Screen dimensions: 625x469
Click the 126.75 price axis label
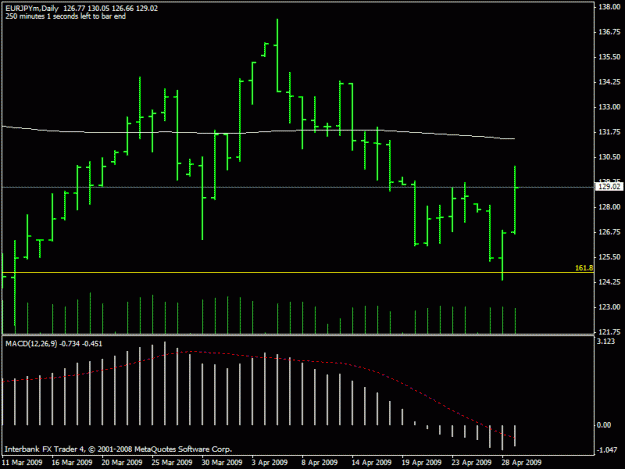[609, 232]
